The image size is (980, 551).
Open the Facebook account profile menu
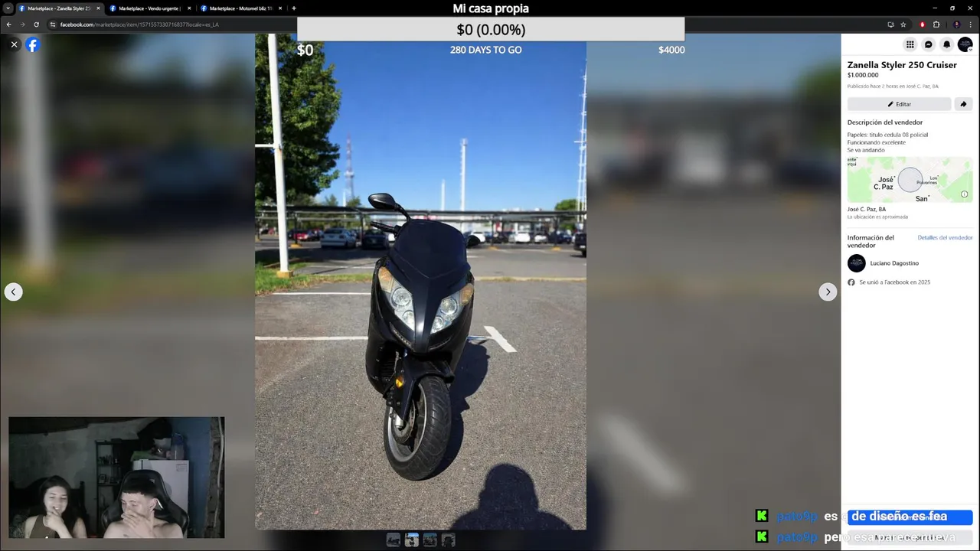965,44
